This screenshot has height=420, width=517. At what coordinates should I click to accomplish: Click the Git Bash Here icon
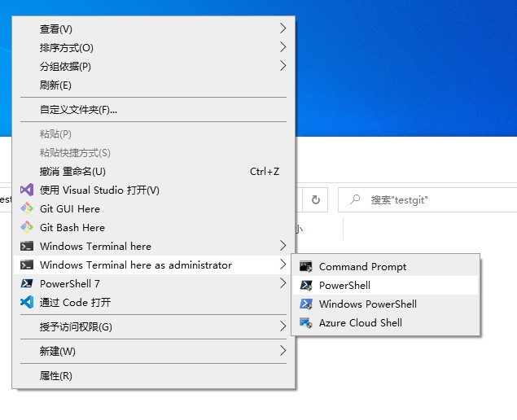click(x=27, y=227)
